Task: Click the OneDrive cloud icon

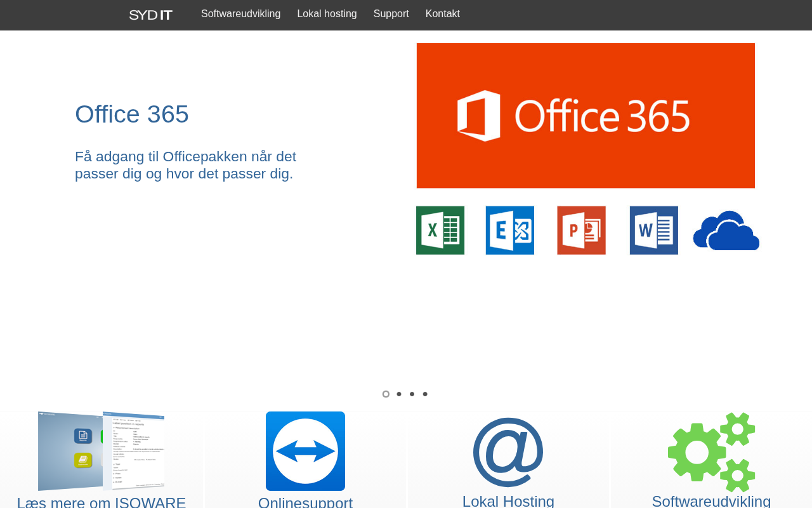Action: tap(726, 231)
